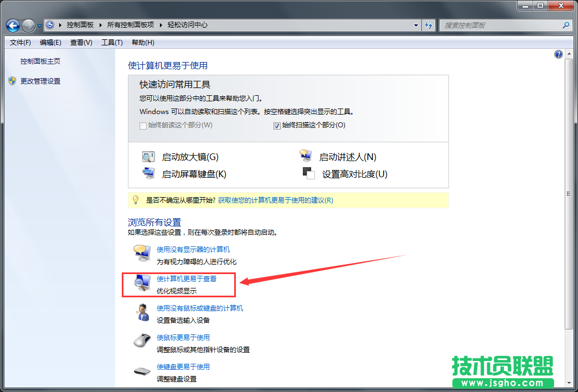Viewport: 578px width, 392px height.
Task: Open the 工具(T) menu
Action: [x=111, y=42]
